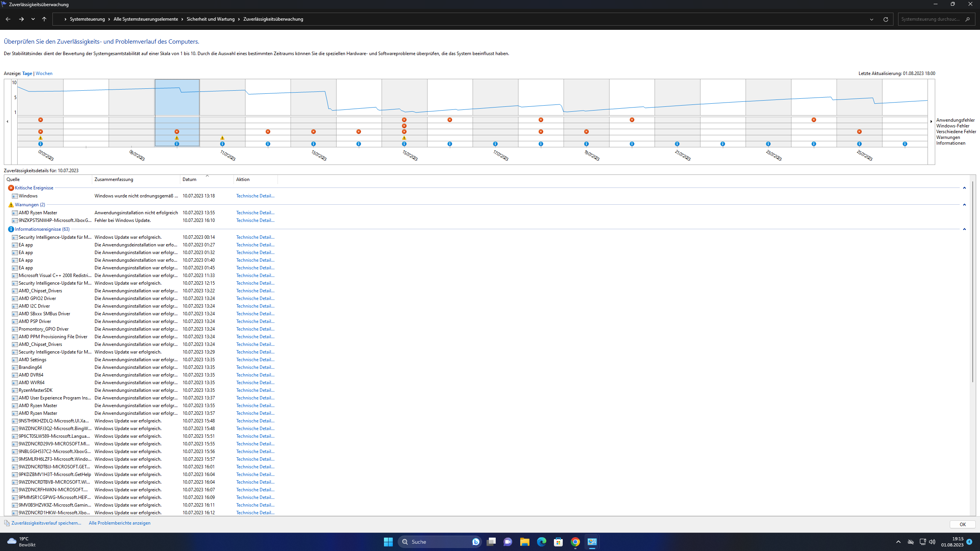The image size is (980, 551).
Task: Collapse the Informationsereignisse (63) group
Action: 964,229
